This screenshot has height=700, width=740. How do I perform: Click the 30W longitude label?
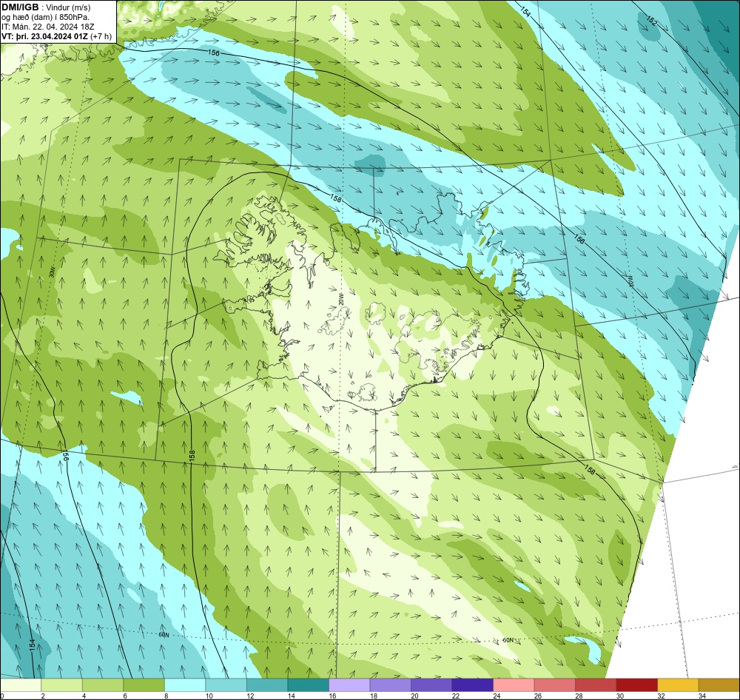pyautogui.click(x=52, y=272)
